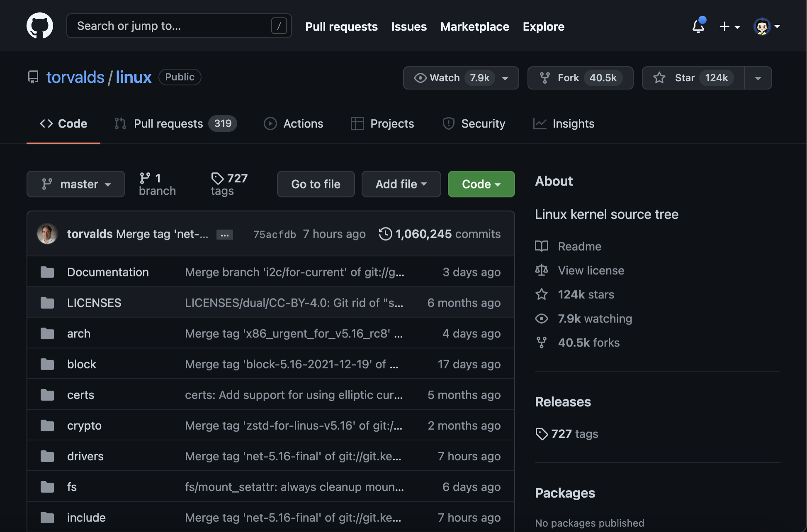Open the block folder

82,364
